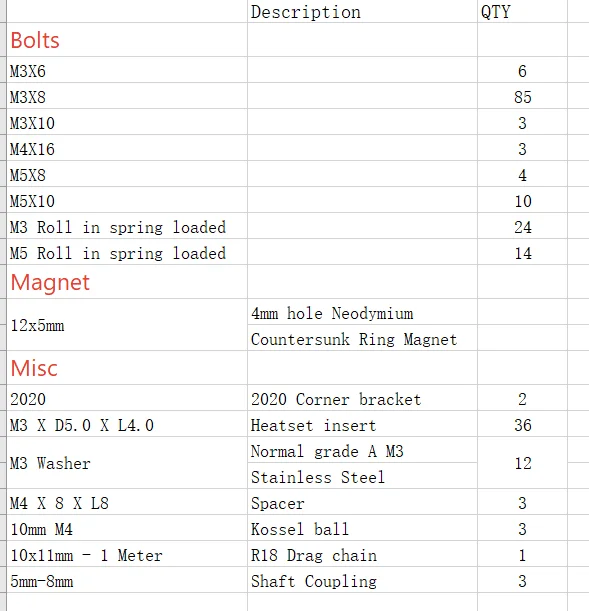The image size is (589, 611).
Task: Select the Misc section header
Action: pos(127,368)
